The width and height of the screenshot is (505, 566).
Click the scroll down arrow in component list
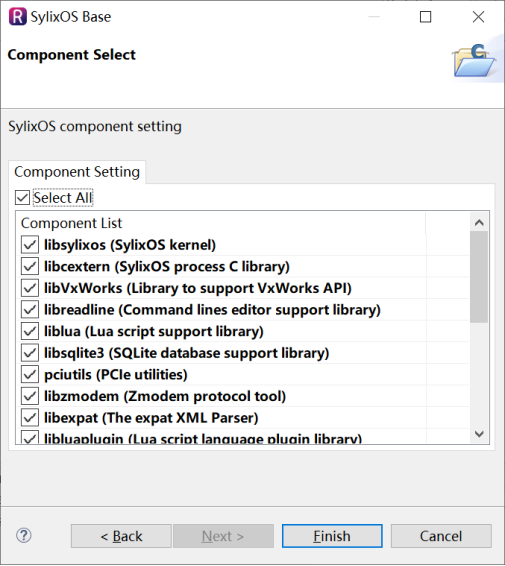click(479, 434)
